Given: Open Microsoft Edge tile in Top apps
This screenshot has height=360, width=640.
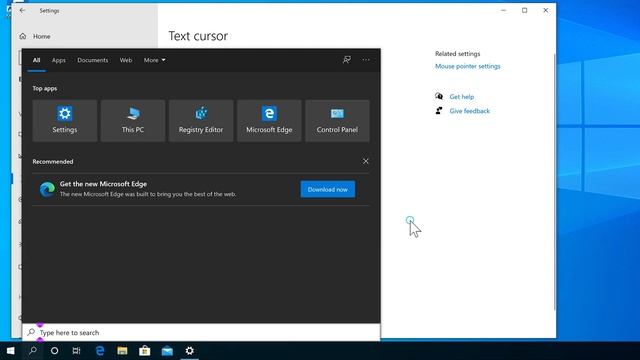Looking at the screenshot, I should click(x=269, y=120).
